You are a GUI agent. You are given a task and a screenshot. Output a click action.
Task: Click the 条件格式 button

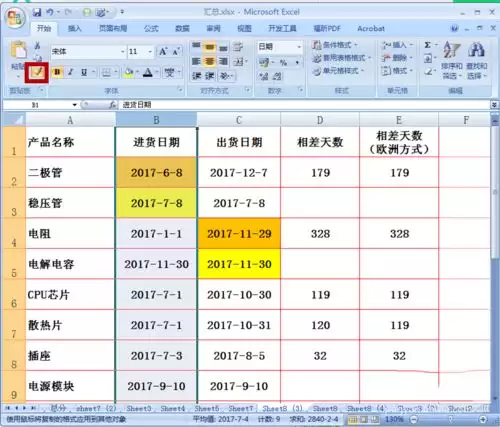pyautogui.click(x=335, y=45)
